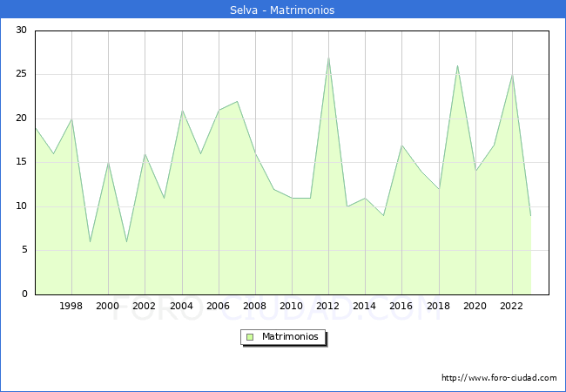Open the foro-ciudad.com URL text
The height and width of the screenshot is (392, 566).
pyautogui.click(x=499, y=378)
